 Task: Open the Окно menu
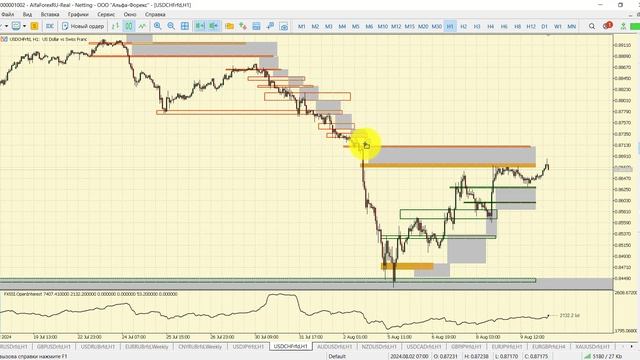(x=130, y=14)
